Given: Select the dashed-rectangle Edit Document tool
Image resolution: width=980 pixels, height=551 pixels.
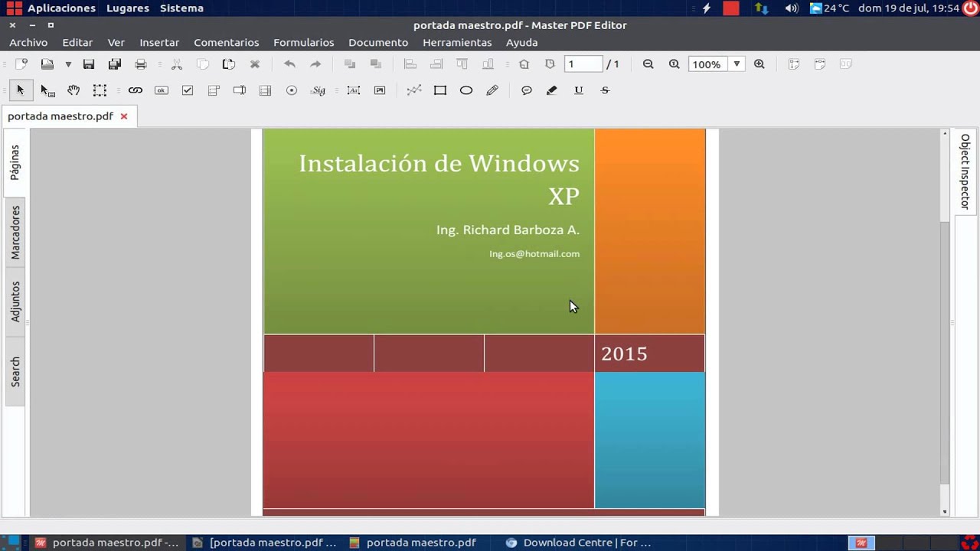Looking at the screenshot, I should [x=100, y=90].
